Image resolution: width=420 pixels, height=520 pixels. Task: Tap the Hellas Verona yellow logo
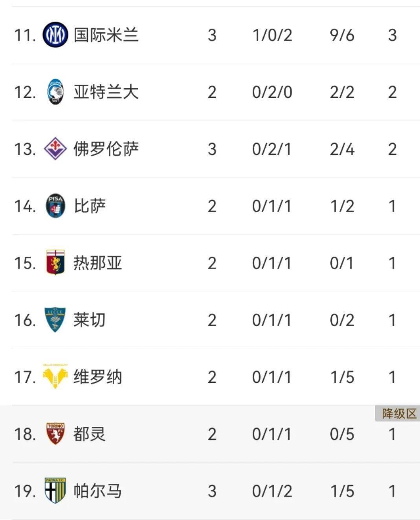(55, 377)
